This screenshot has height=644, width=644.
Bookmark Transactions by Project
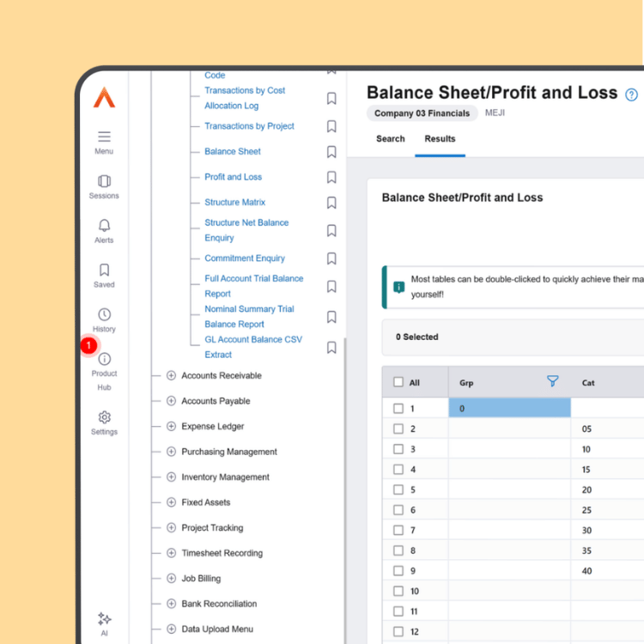[331, 126]
